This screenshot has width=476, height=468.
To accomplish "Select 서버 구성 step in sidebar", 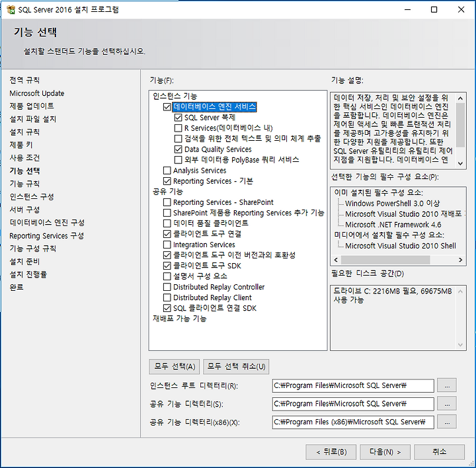I will [x=24, y=210].
